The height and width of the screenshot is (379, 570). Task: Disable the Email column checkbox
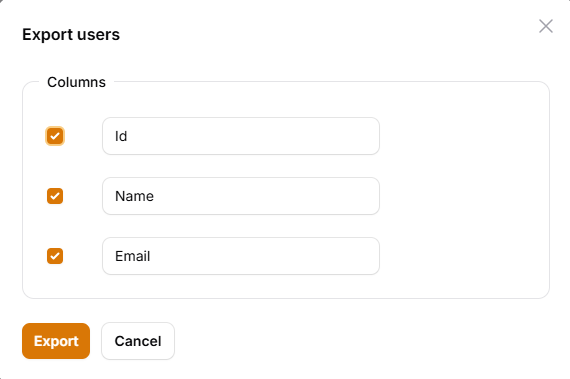[x=55, y=256]
